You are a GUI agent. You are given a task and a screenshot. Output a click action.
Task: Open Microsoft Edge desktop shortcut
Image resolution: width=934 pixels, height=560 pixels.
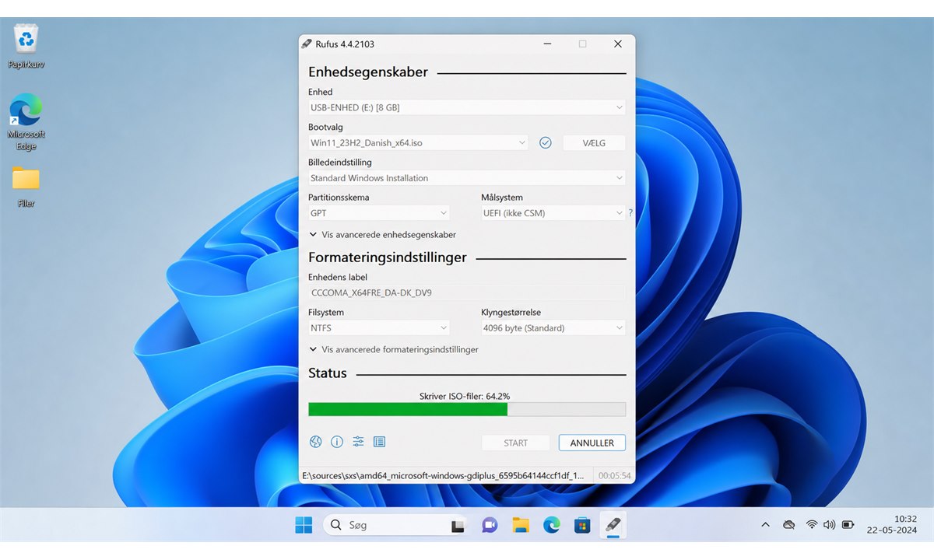click(26, 121)
